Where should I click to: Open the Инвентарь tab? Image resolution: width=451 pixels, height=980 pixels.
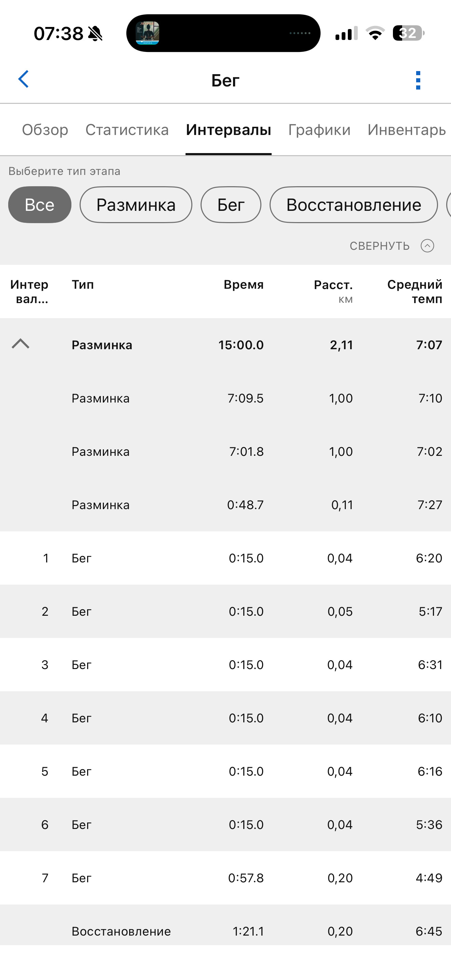point(407,130)
